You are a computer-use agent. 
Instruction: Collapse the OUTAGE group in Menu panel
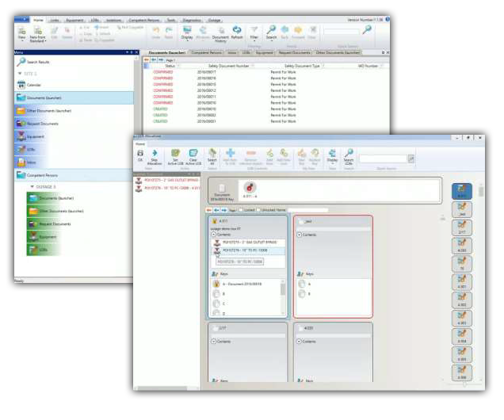point(32,187)
